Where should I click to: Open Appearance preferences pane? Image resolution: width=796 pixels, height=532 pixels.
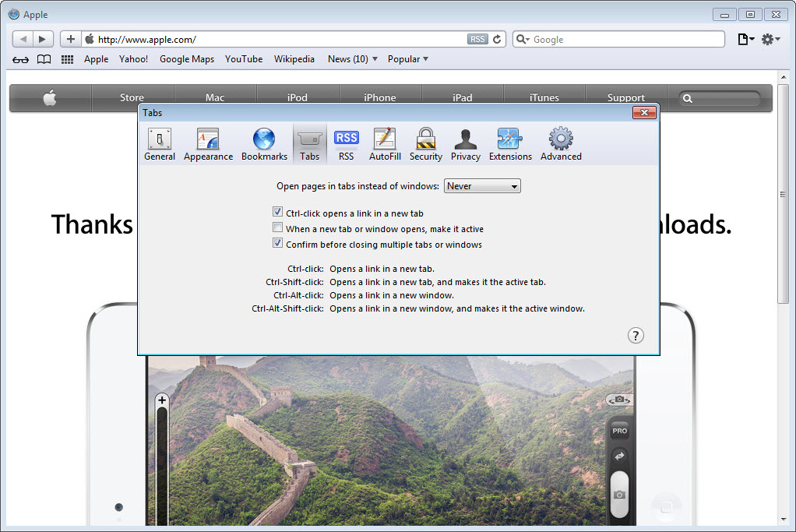click(x=208, y=144)
